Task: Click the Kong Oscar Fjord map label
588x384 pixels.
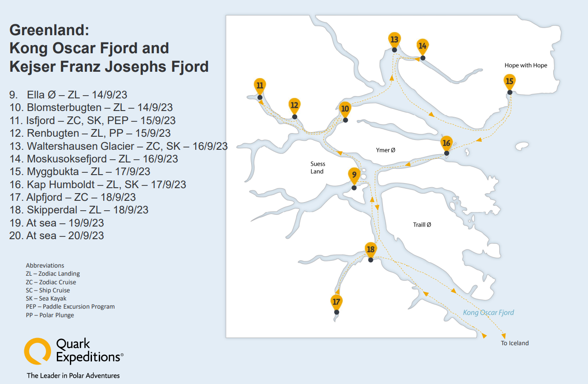Action: pos(488,312)
